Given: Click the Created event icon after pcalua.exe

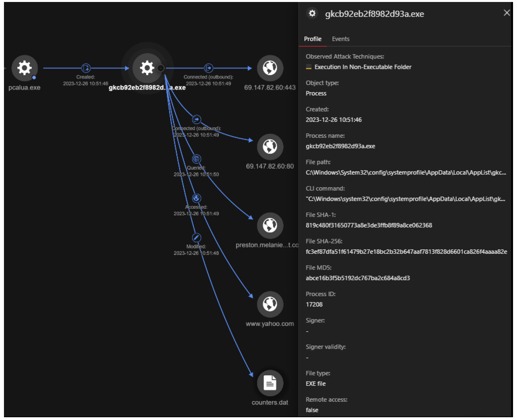Looking at the screenshot, I should [x=86, y=68].
